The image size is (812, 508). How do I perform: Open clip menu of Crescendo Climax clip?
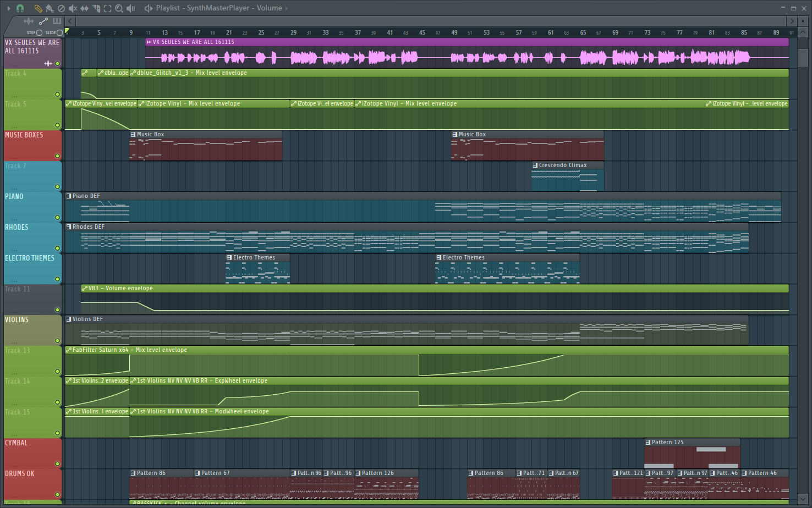pyautogui.click(x=535, y=165)
